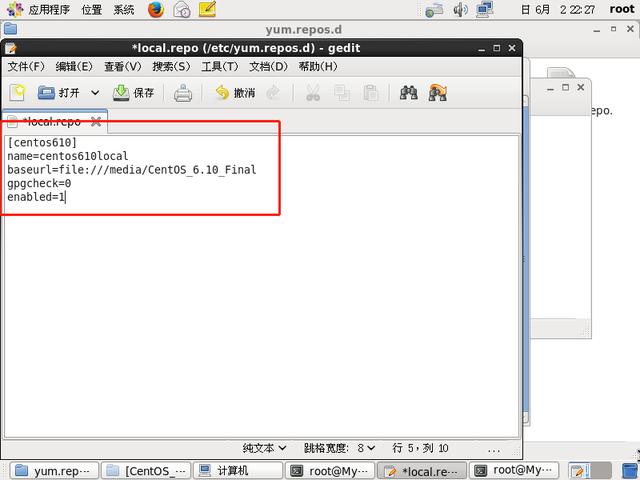The height and width of the screenshot is (480, 640).
Task: Switch to [CentOS_... taskbar window
Action: coord(146,471)
